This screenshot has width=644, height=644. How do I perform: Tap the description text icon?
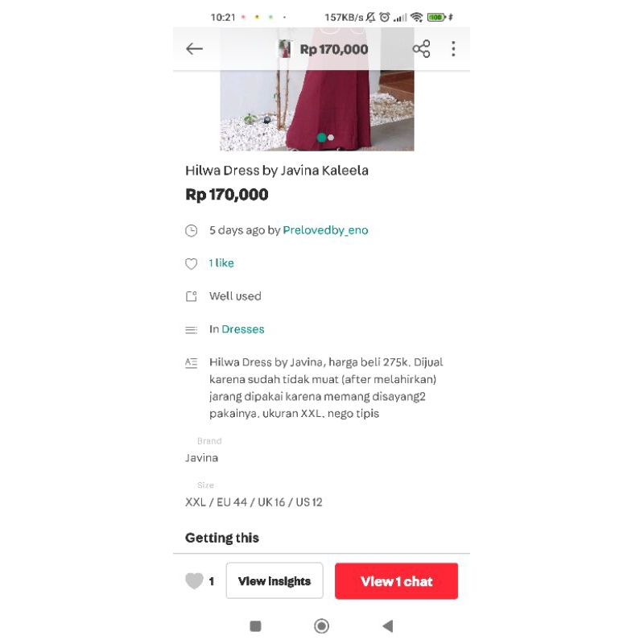[192, 363]
